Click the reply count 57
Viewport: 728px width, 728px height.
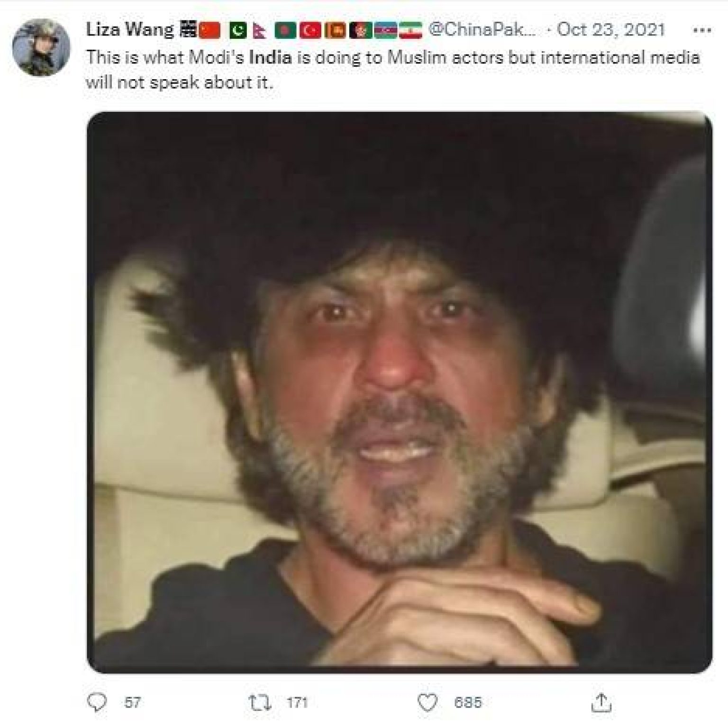tap(133, 702)
